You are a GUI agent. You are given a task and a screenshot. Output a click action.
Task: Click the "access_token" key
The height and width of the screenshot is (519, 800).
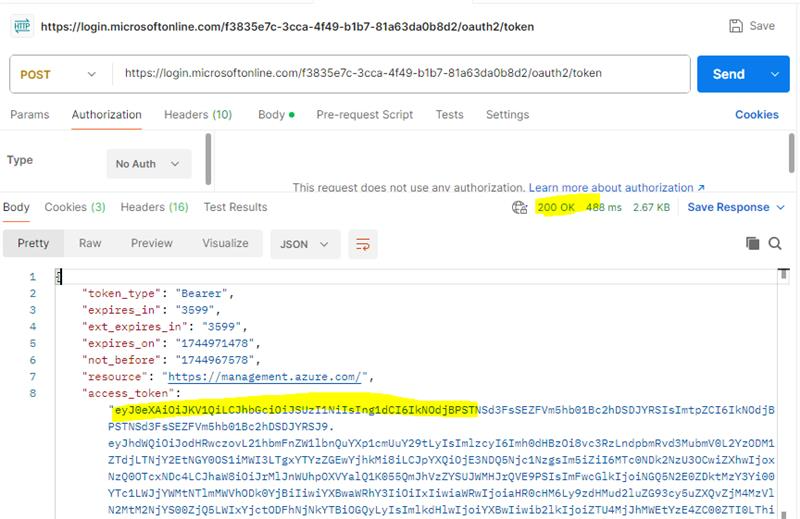[128, 393]
